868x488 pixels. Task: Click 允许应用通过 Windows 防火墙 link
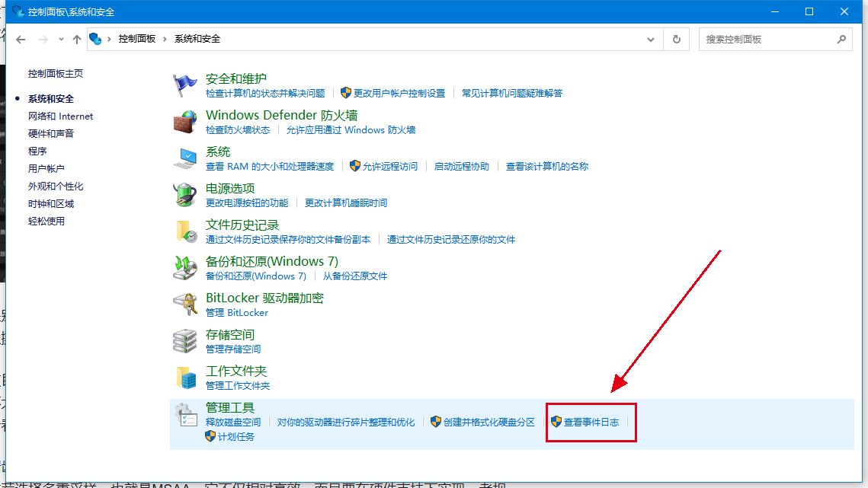coord(351,130)
